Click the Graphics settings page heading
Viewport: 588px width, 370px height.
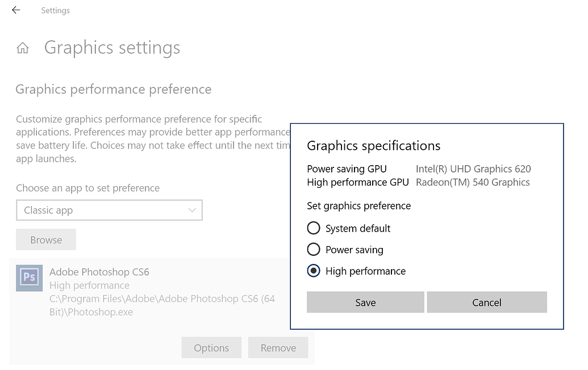[x=112, y=48]
